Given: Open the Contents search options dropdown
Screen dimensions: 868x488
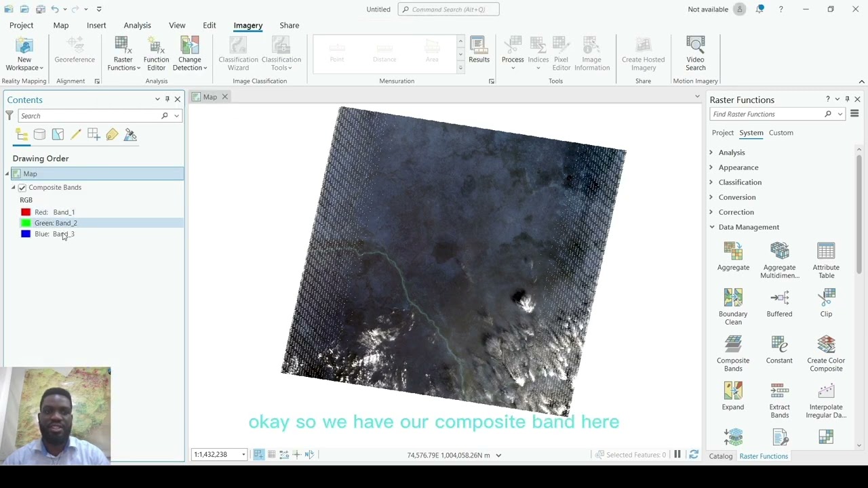Looking at the screenshot, I should (x=176, y=116).
